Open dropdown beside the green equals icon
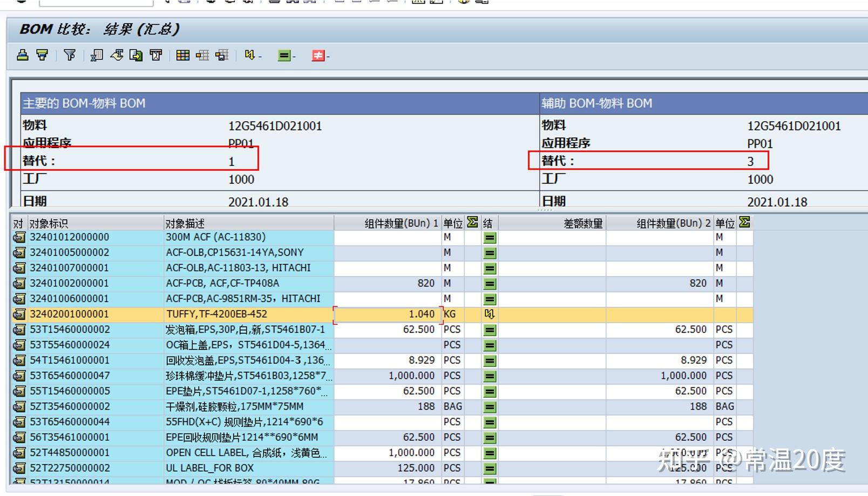 (x=294, y=57)
